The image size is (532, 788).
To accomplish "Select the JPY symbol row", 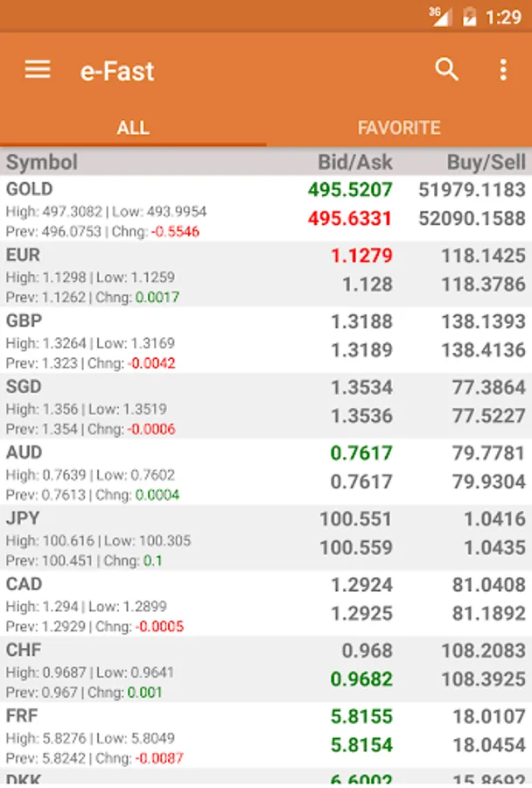I will click(x=23, y=518).
